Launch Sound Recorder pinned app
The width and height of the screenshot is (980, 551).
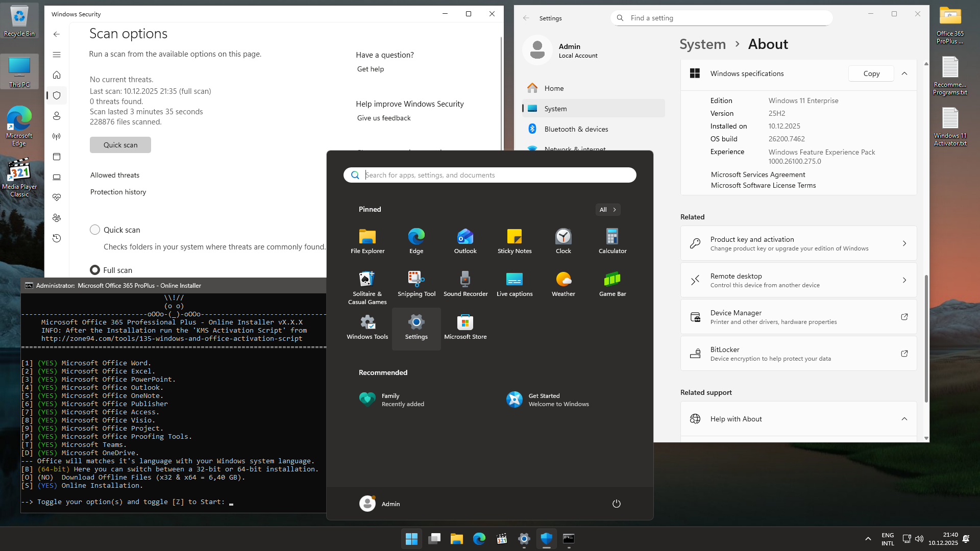[465, 284]
